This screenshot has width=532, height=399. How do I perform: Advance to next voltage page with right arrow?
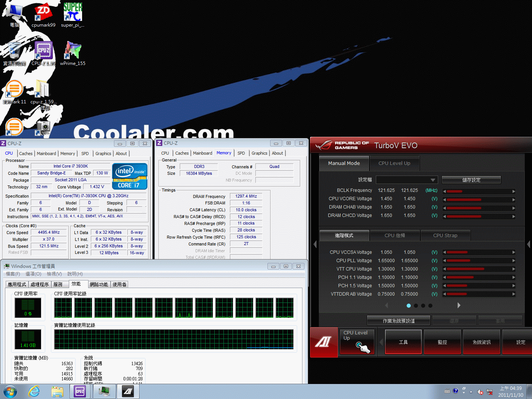(x=459, y=305)
